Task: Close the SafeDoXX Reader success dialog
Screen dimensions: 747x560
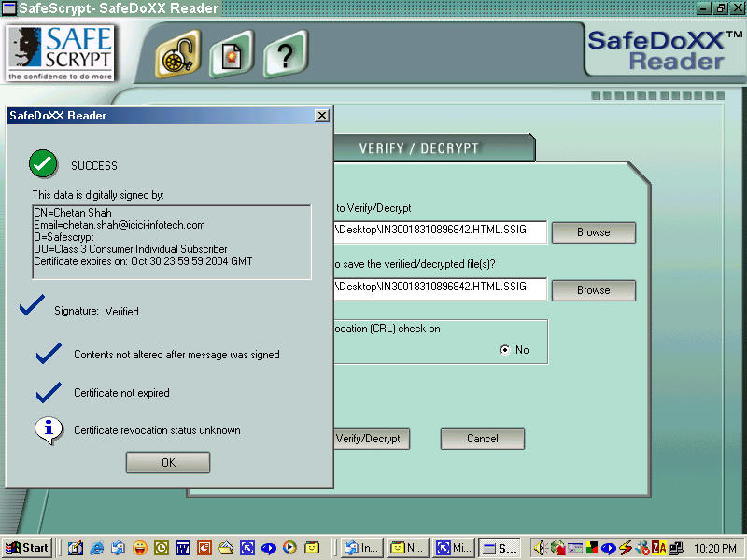Action: [322, 115]
